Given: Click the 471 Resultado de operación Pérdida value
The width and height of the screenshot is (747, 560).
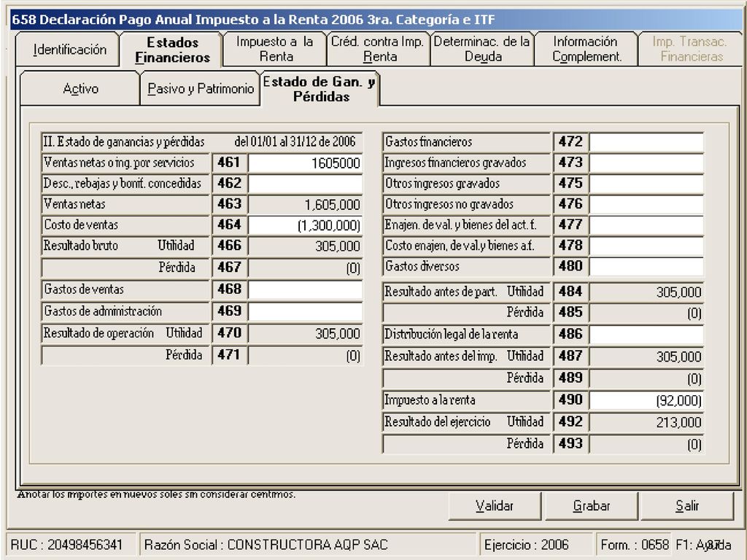Looking at the screenshot, I should 306,356.
